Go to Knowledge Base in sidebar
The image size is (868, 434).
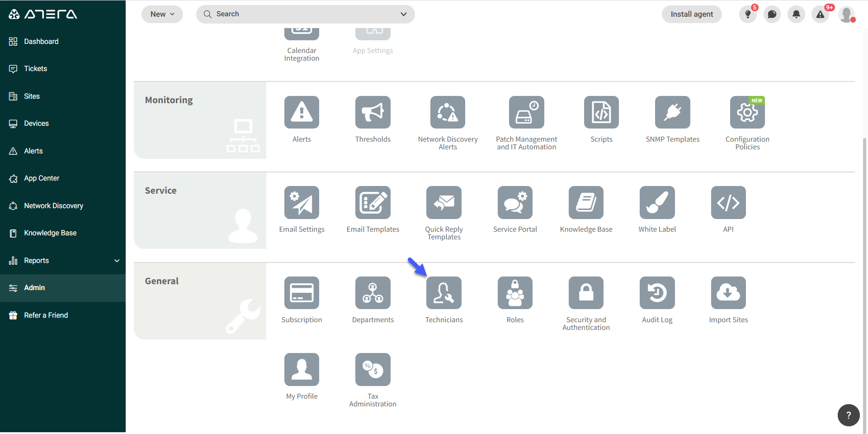coord(63,233)
